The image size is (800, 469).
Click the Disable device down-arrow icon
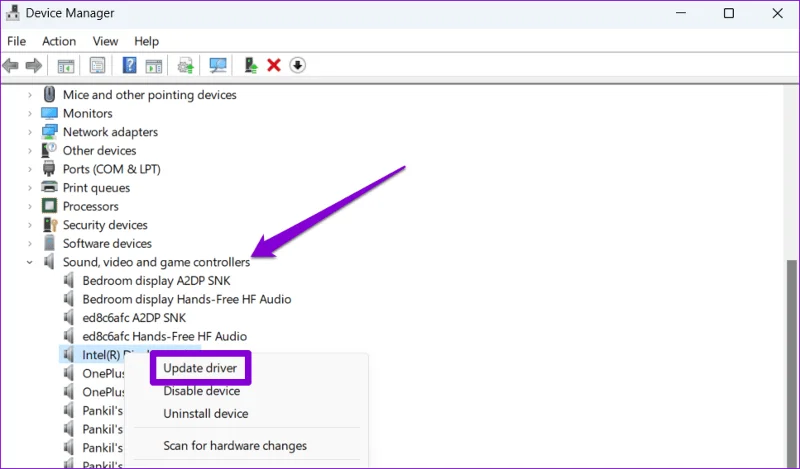click(297, 65)
